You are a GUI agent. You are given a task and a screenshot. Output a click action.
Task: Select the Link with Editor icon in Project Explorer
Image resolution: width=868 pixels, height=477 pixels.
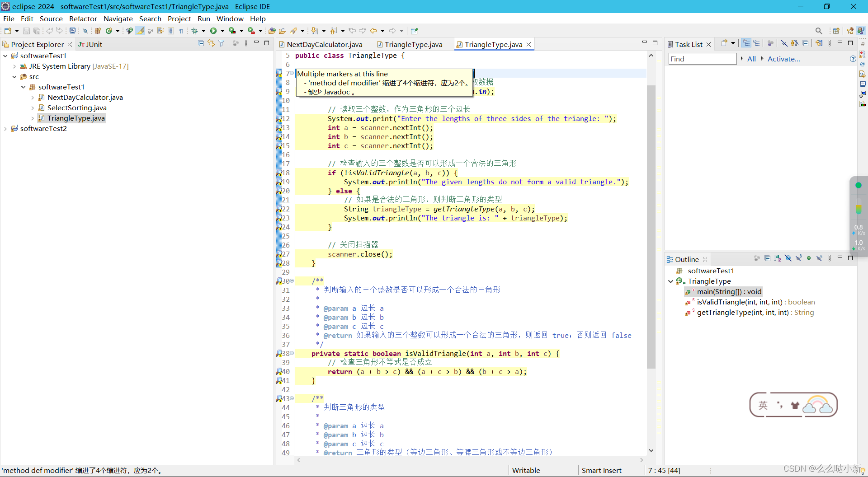tap(211, 42)
